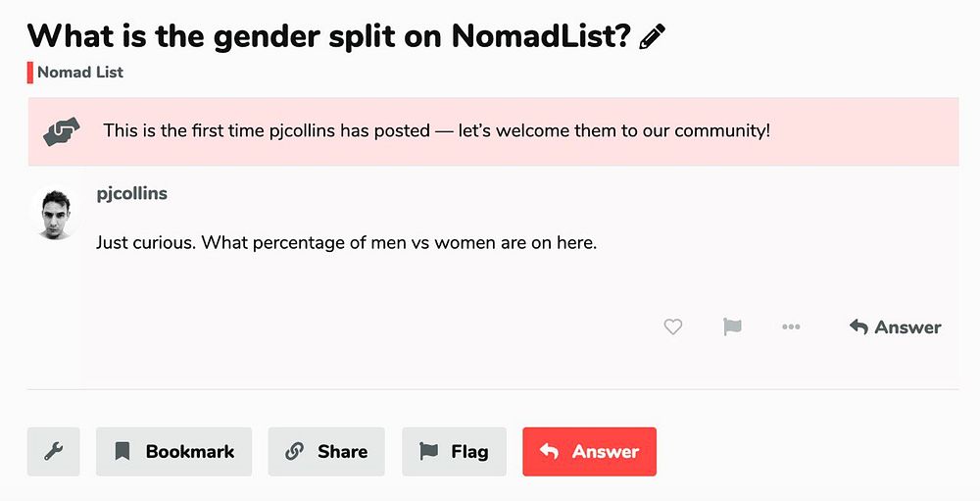Click the gray Answer reply link in the post
Image resolution: width=980 pixels, height=501 pixels.
coord(895,327)
